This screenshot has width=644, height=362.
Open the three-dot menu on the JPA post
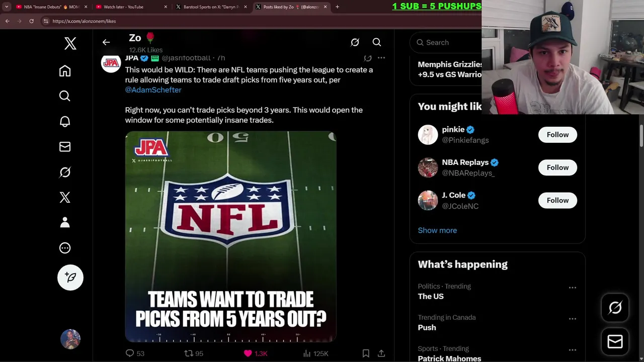pos(381,58)
